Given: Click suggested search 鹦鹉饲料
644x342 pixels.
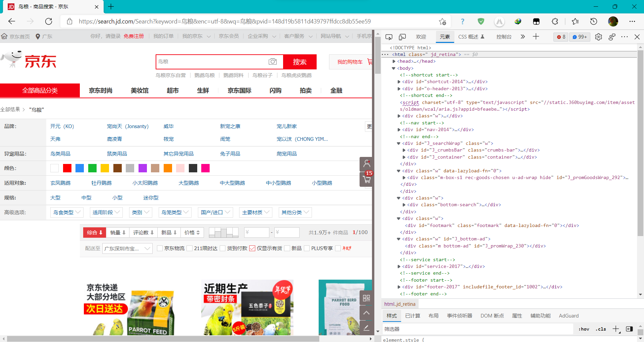Looking at the screenshot, I should coord(233,75).
